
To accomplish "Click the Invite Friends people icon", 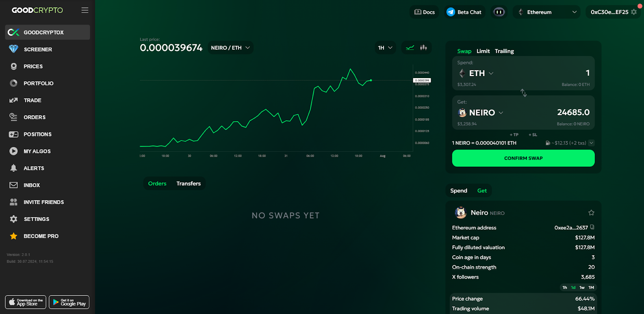I will [14, 202].
